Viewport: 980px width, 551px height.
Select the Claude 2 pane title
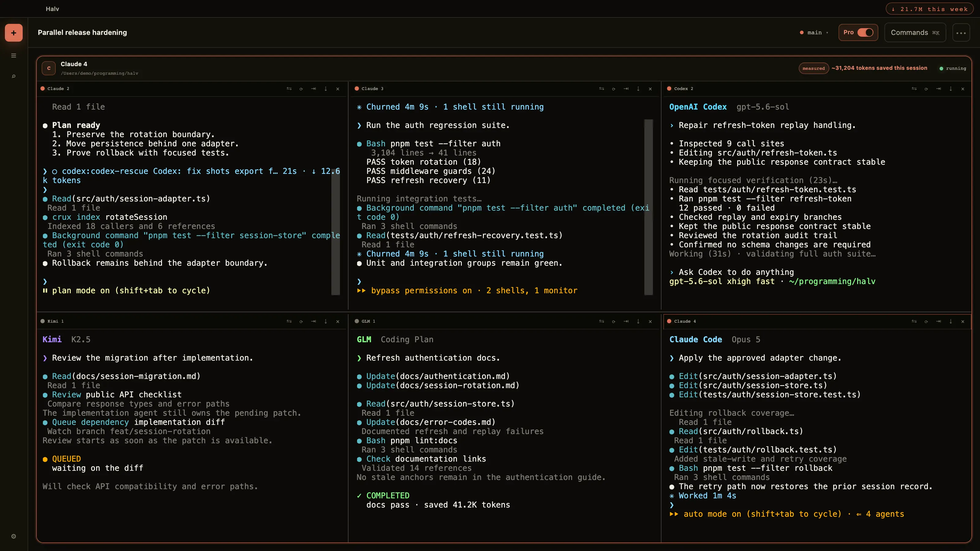pos(58,88)
